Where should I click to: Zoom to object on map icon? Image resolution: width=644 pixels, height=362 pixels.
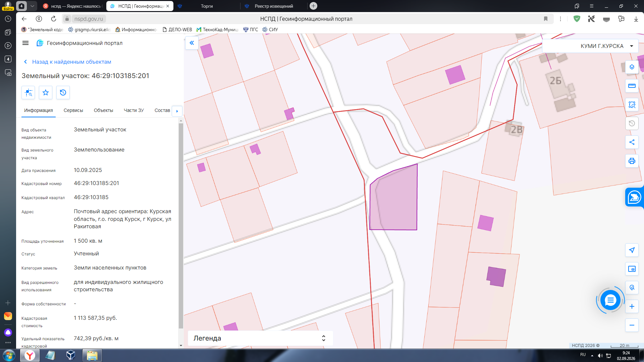point(28,93)
